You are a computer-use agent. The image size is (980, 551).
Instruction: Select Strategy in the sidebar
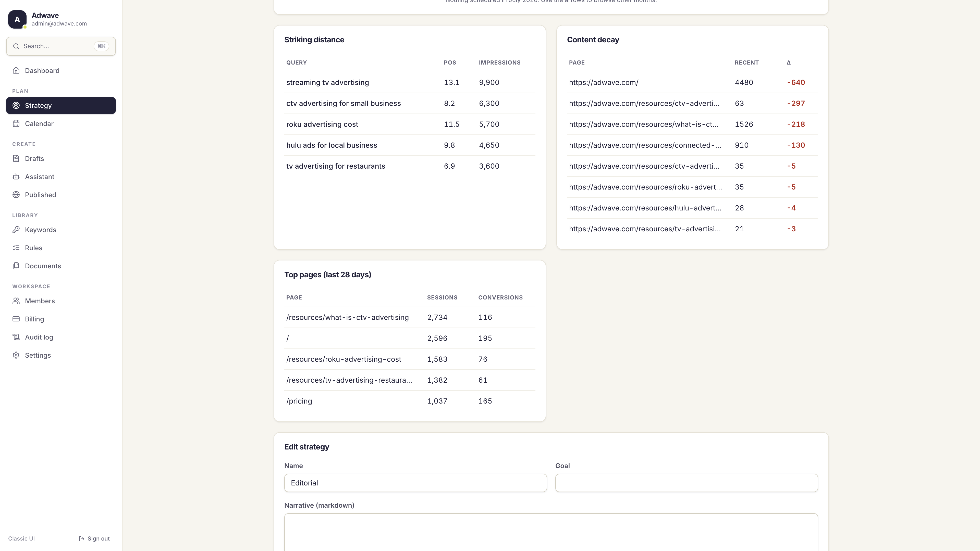coord(61,105)
